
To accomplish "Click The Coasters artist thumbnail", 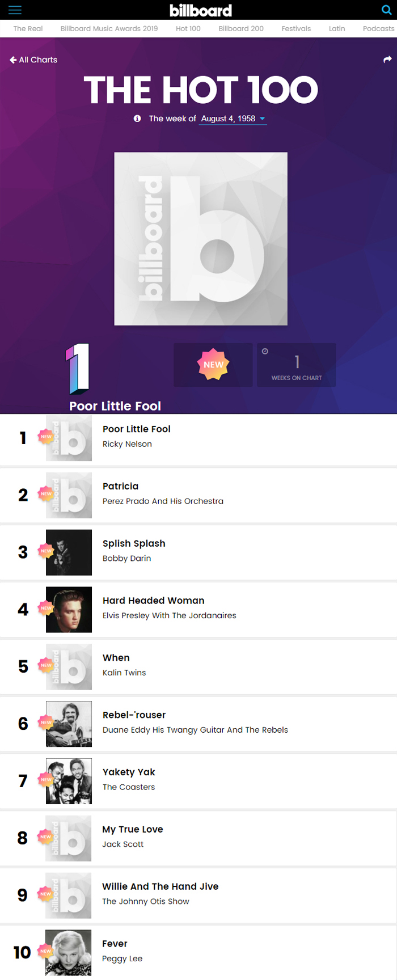I will click(69, 781).
